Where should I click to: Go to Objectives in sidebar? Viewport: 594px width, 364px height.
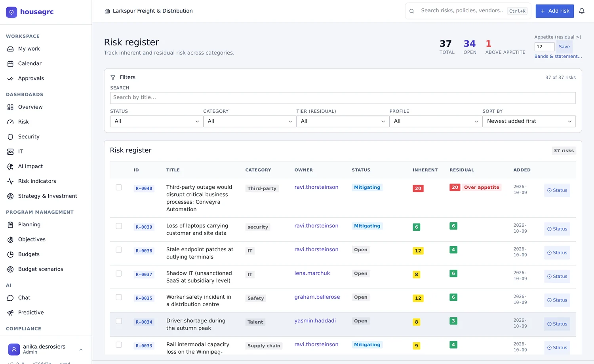click(32, 239)
